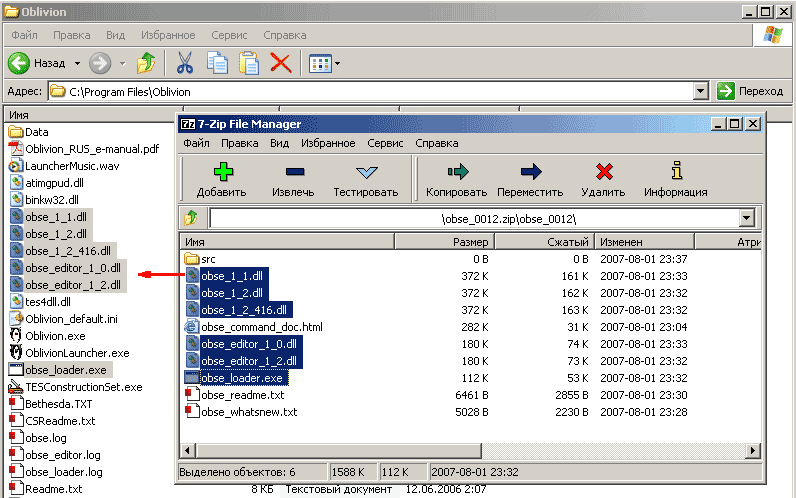Sort 7-Zip list by Размер column
The width and height of the screenshot is (796, 498).
(444, 242)
